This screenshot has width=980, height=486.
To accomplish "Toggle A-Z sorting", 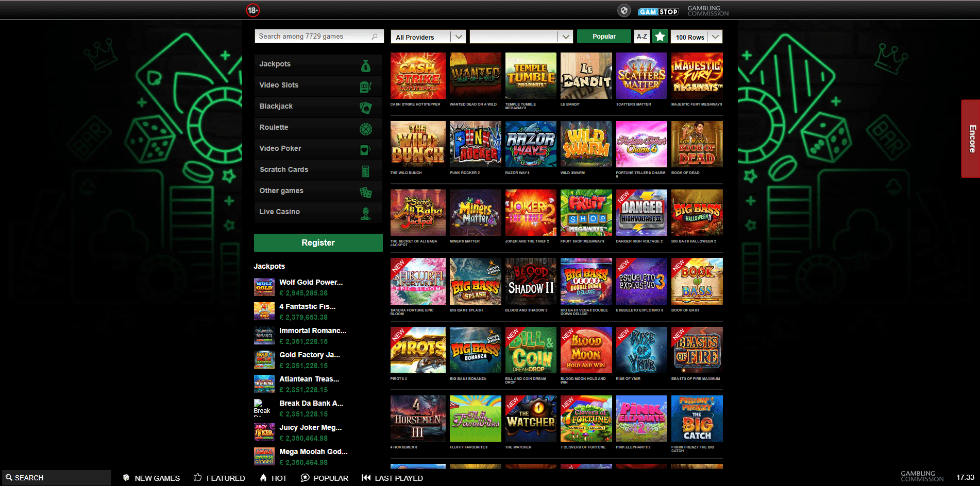I will tap(642, 37).
